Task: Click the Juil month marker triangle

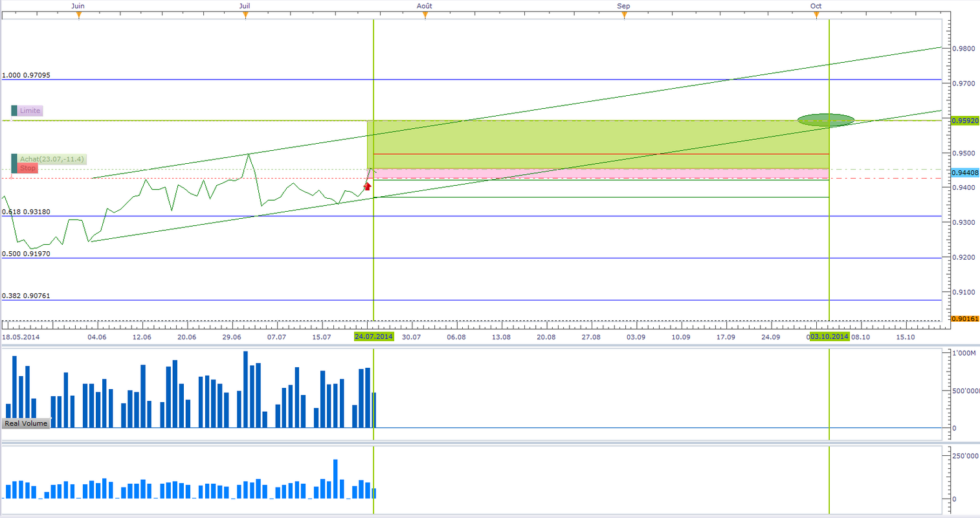Action: 245,16
